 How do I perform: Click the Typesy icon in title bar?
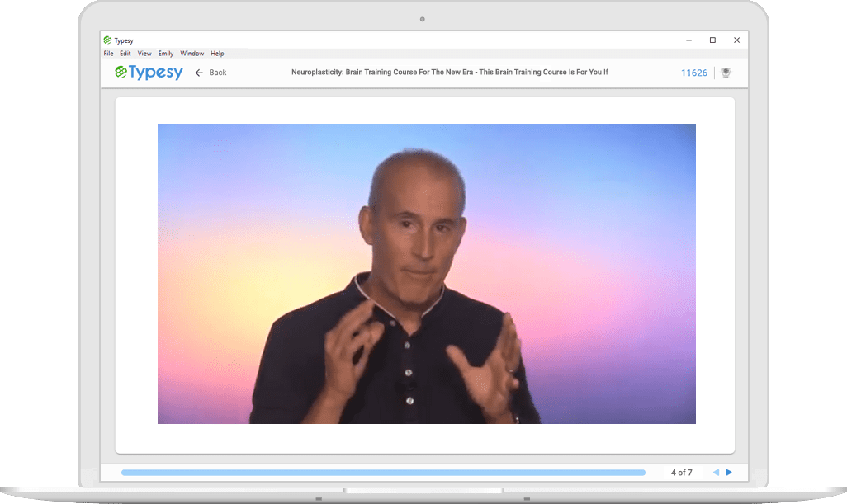(107, 40)
